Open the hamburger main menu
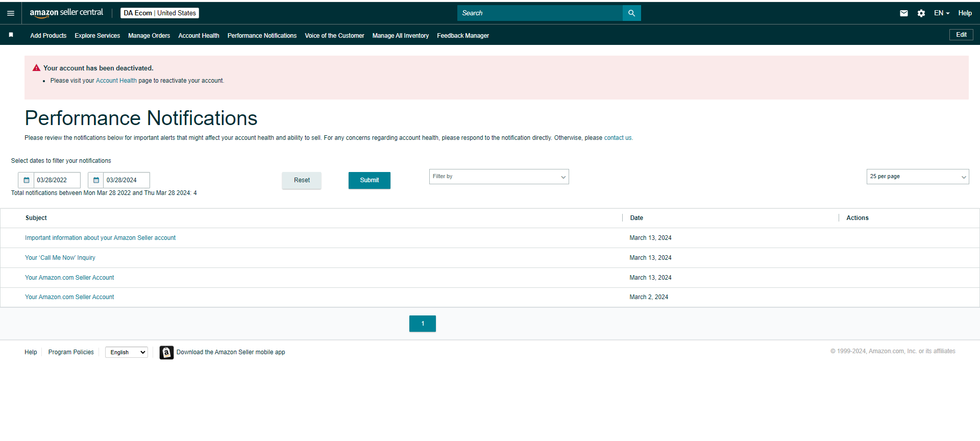Image resolution: width=980 pixels, height=441 pixels. tap(11, 13)
